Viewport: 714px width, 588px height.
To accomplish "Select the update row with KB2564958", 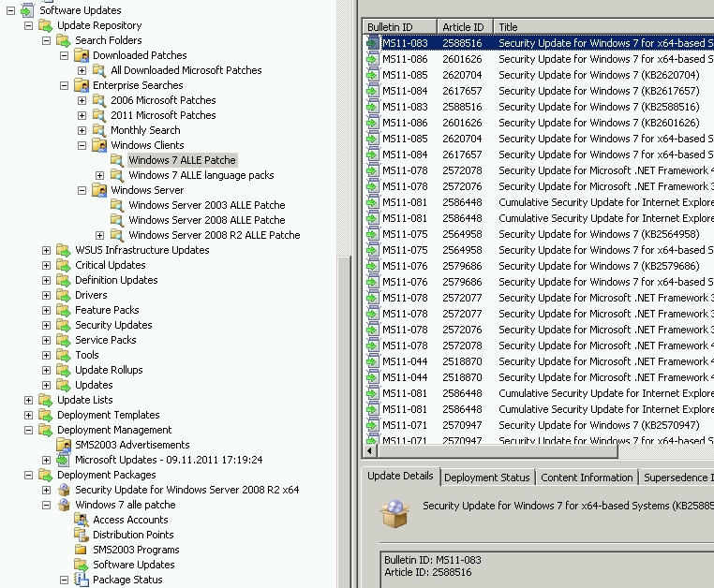I will pos(538,234).
